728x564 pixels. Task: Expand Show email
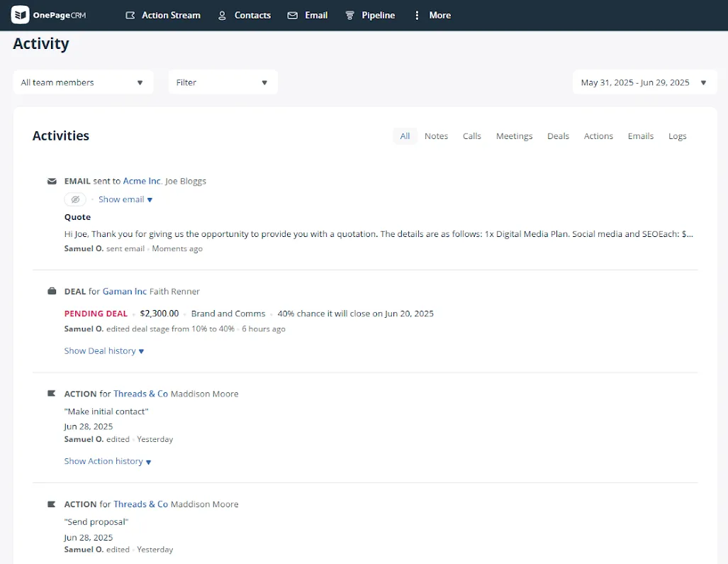[x=125, y=199]
